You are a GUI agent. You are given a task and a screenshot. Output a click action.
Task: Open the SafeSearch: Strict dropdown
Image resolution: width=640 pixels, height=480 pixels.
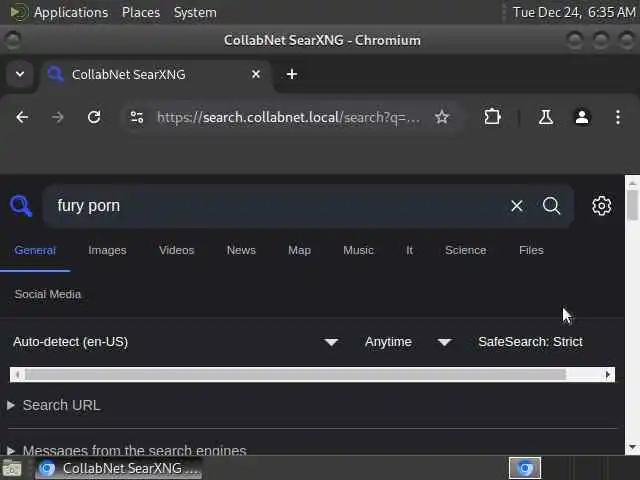530,342
